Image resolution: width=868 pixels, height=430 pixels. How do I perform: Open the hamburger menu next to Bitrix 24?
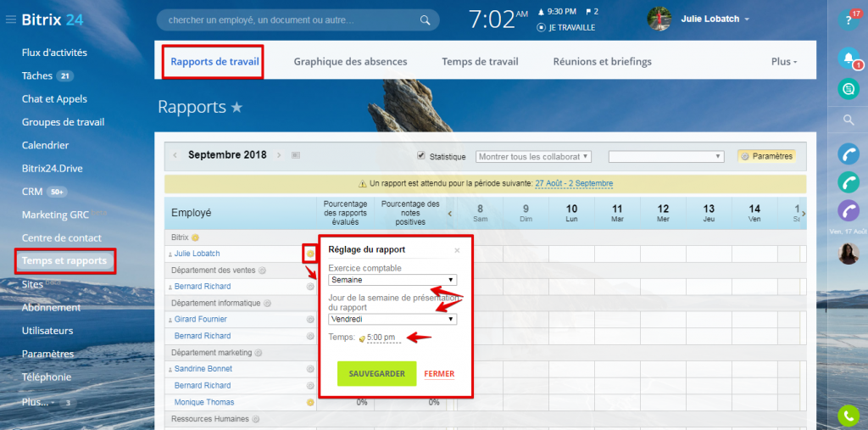tap(10, 20)
